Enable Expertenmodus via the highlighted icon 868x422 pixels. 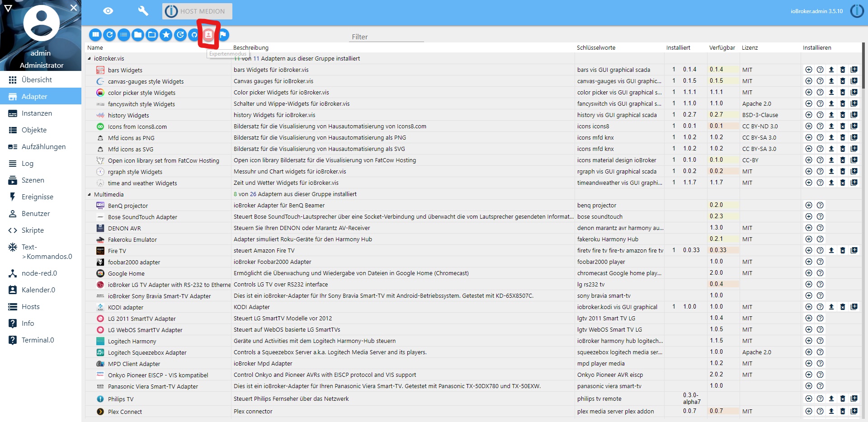[x=208, y=35]
